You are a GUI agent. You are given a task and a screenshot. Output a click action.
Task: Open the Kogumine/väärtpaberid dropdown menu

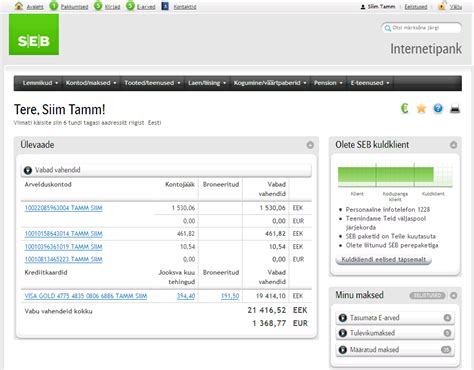(270, 83)
